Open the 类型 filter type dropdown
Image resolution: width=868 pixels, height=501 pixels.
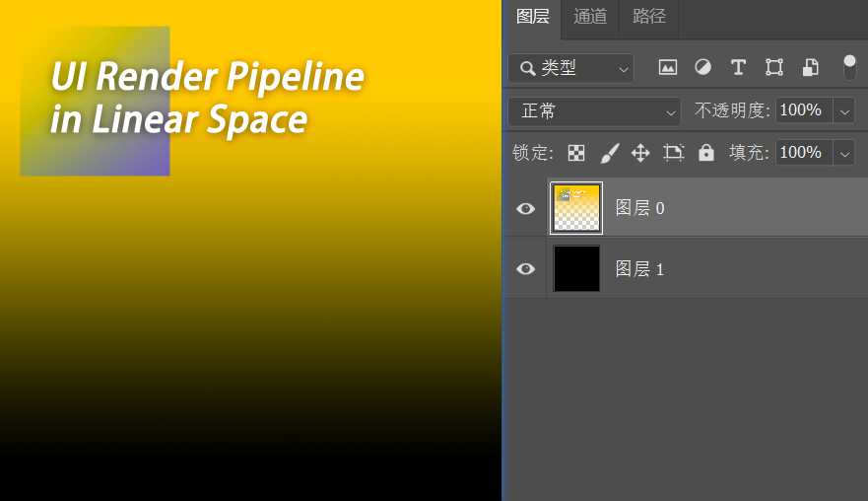tap(570, 68)
